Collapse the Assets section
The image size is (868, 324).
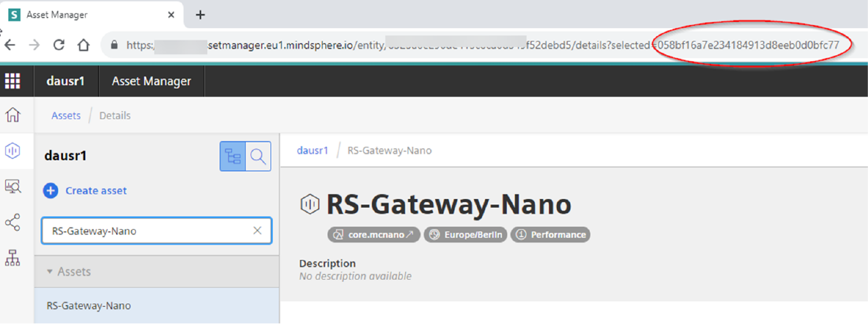click(50, 272)
